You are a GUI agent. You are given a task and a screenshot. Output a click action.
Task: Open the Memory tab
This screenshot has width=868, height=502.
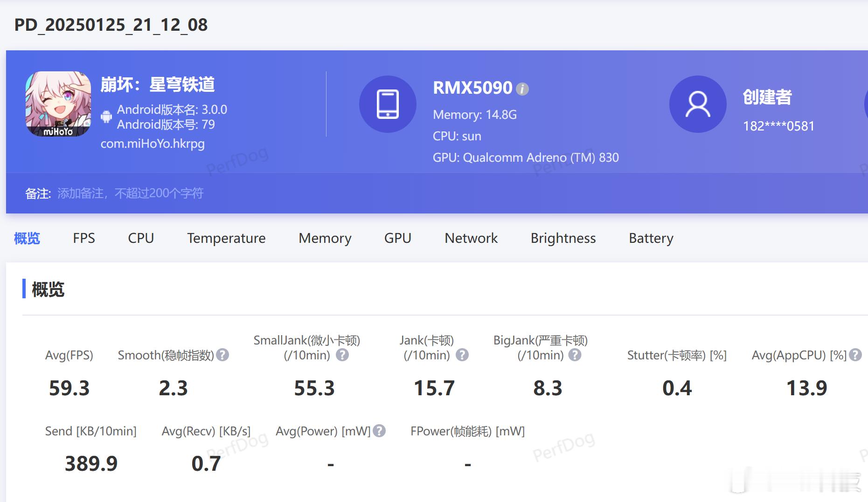(x=325, y=238)
